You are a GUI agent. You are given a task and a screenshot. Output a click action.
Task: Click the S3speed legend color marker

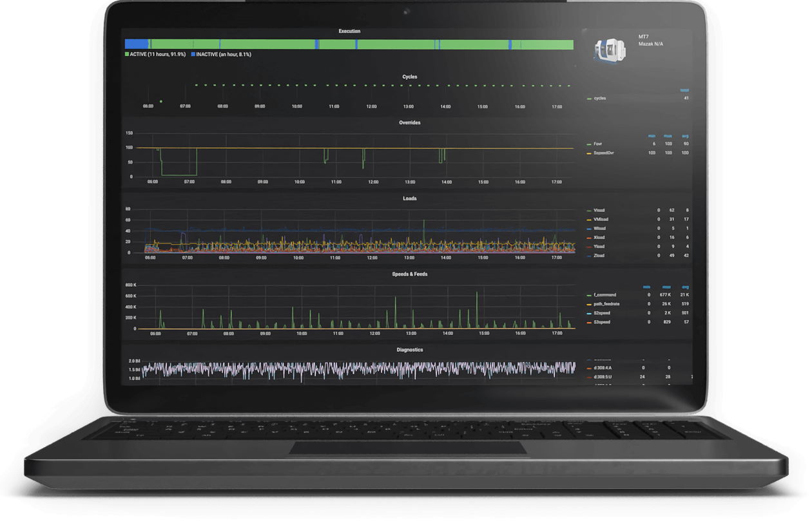tap(589, 321)
